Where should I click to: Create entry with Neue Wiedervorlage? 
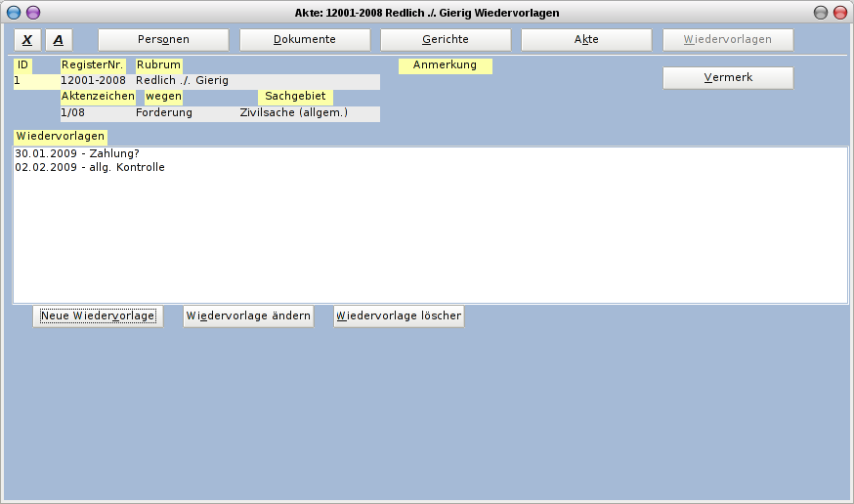pos(98,316)
